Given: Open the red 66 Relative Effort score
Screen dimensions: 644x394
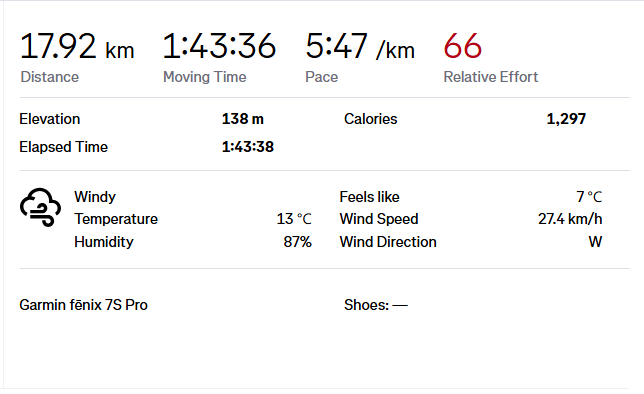Looking at the screenshot, I should click(x=462, y=46).
